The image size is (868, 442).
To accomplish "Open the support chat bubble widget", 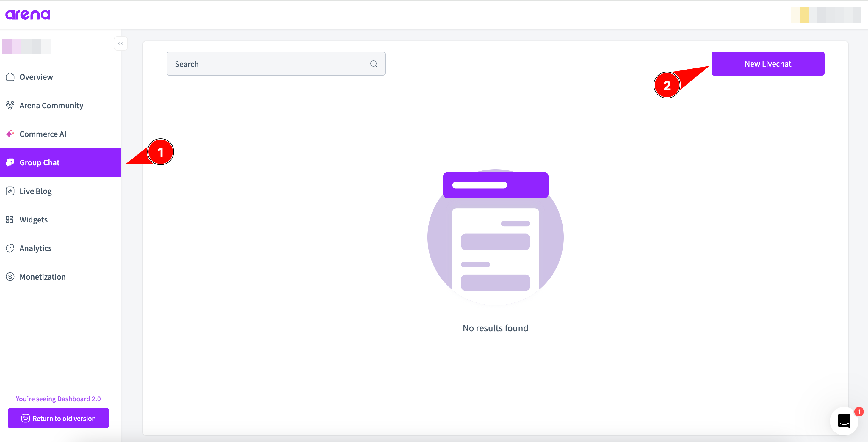I will pyautogui.click(x=844, y=421).
